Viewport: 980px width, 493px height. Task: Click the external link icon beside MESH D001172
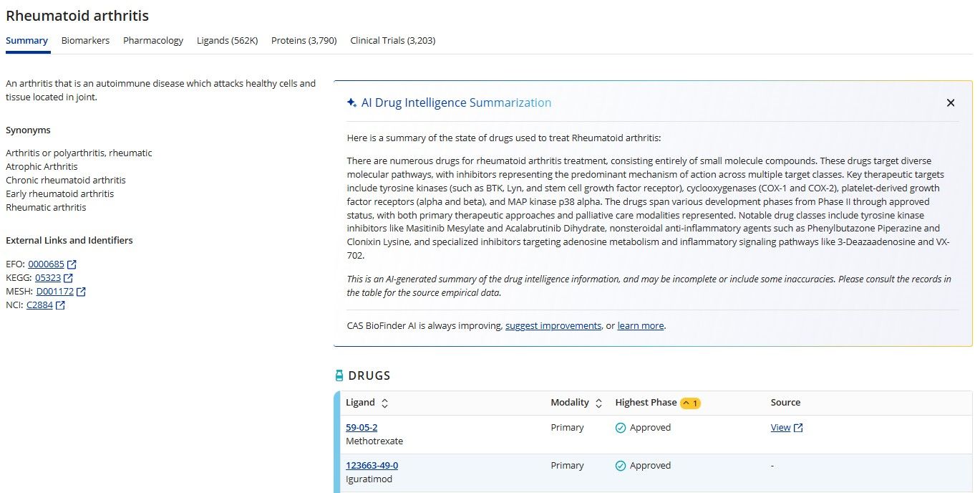point(81,292)
